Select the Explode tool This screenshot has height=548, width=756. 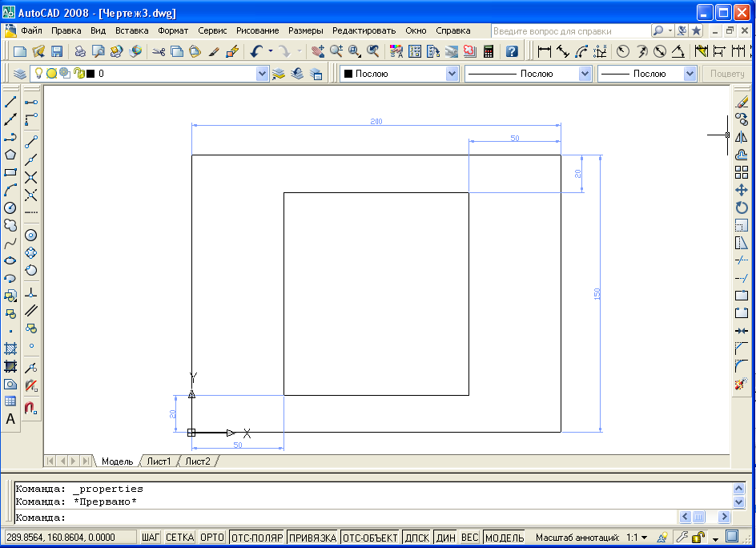[x=742, y=385]
